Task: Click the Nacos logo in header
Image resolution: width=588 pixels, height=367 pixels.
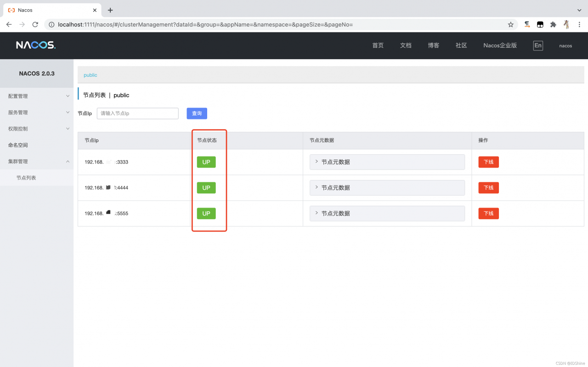Action: [x=36, y=45]
